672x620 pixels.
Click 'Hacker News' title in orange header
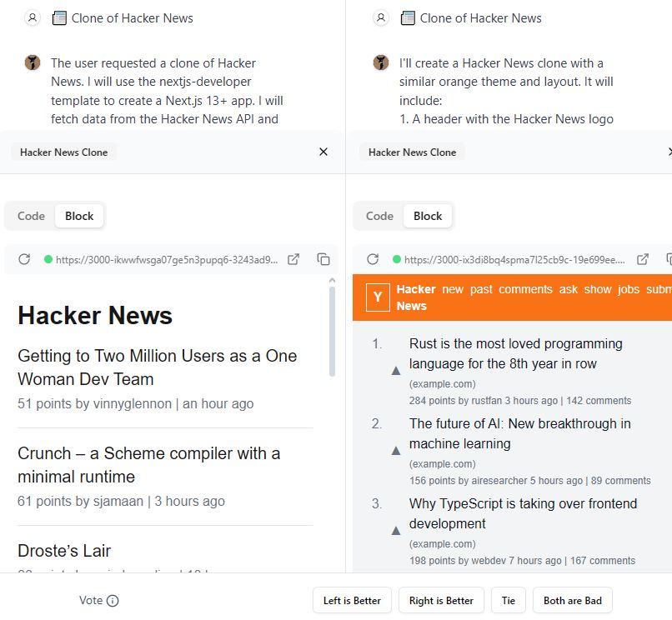[x=416, y=297]
